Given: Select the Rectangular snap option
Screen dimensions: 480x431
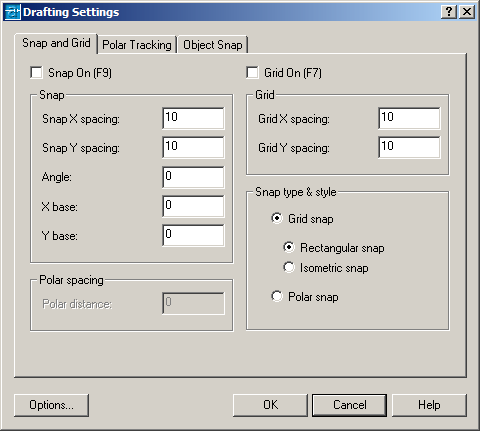Looking at the screenshot, I should pyautogui.click(x=289, y=247).
